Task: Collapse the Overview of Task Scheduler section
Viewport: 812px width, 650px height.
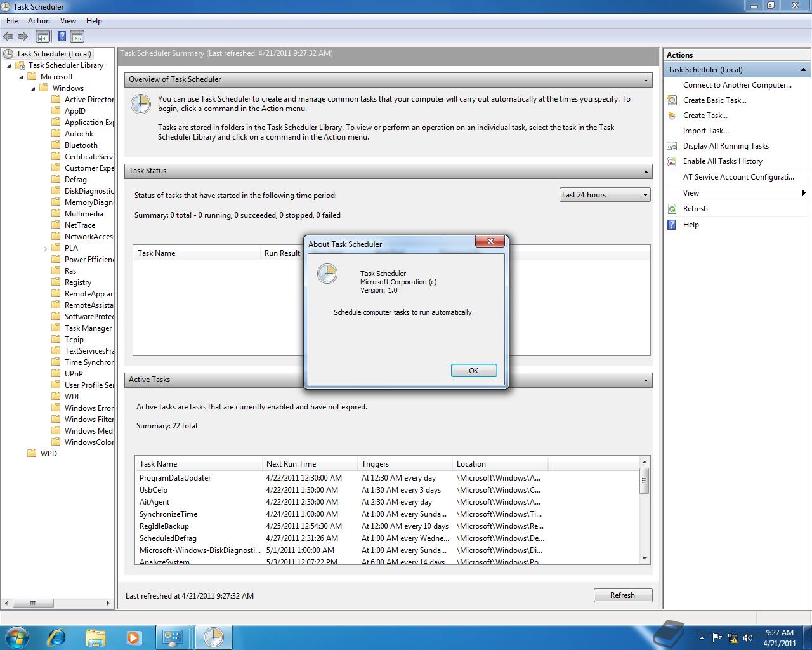Action: pos(646,80)
